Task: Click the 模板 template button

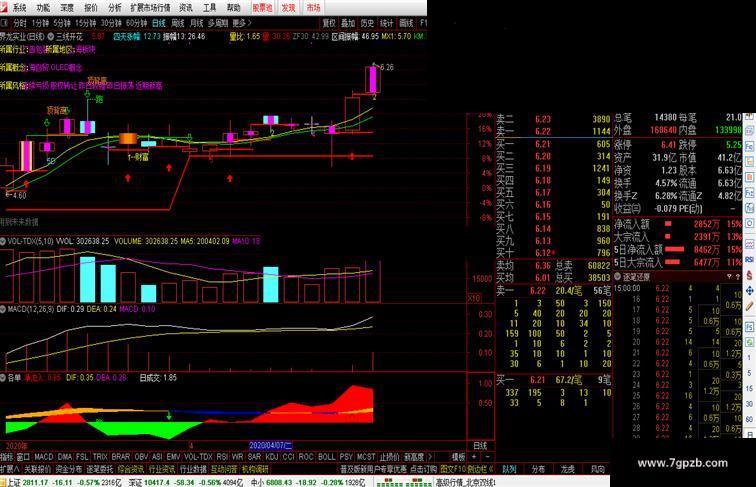Action: pyautogui.click(x=458, y=457)
